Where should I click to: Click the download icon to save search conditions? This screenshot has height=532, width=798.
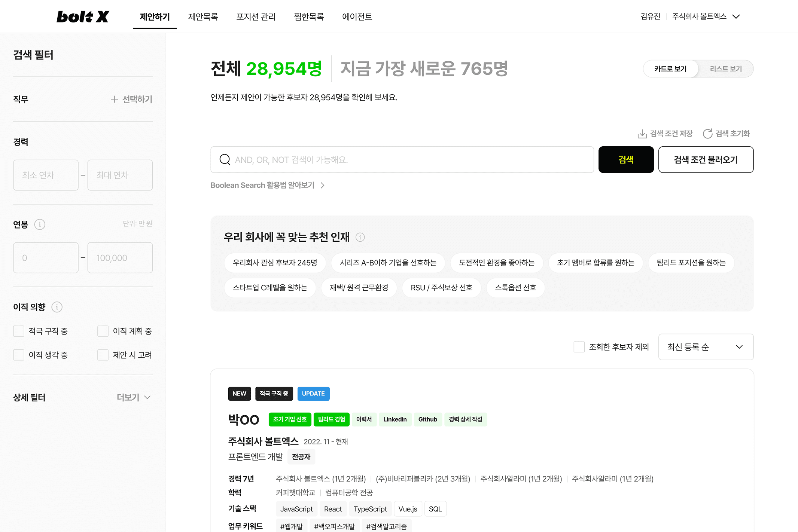642,134
